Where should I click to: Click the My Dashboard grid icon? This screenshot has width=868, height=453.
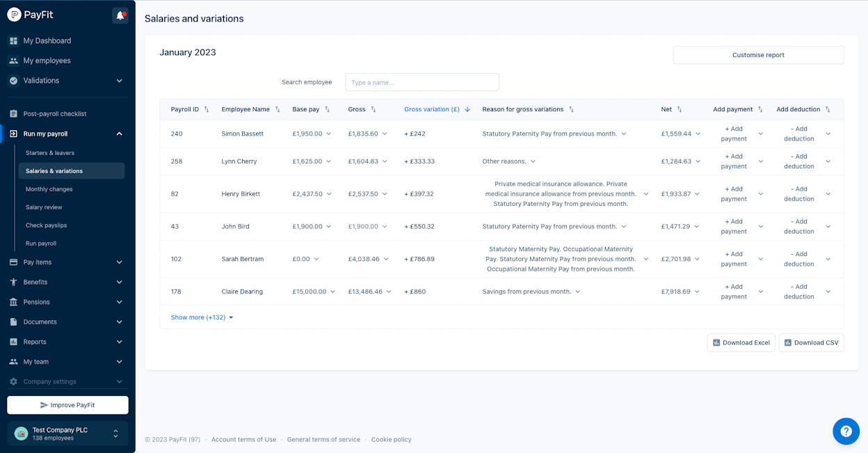[x=13, y=41]
